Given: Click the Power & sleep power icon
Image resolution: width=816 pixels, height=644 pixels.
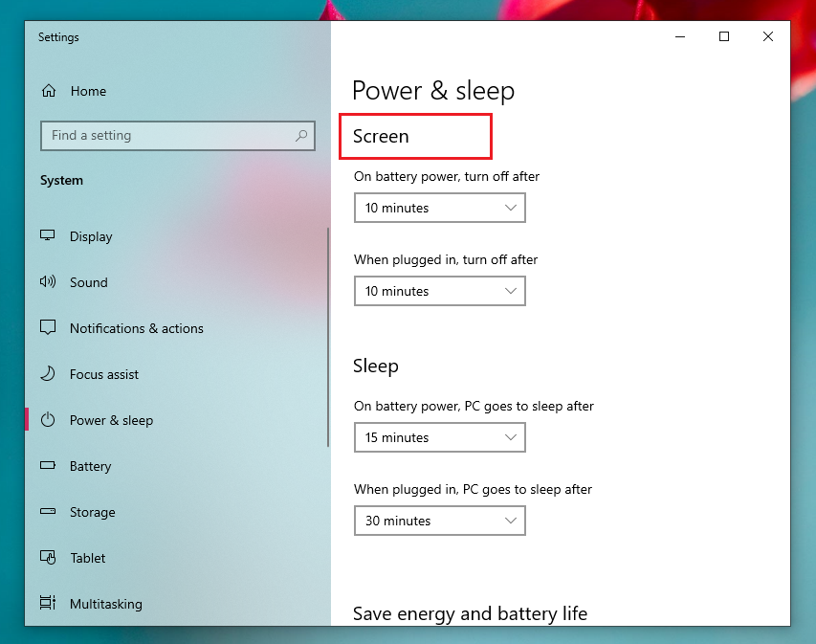Looking at the screenshot, I should tap(48, 420).
